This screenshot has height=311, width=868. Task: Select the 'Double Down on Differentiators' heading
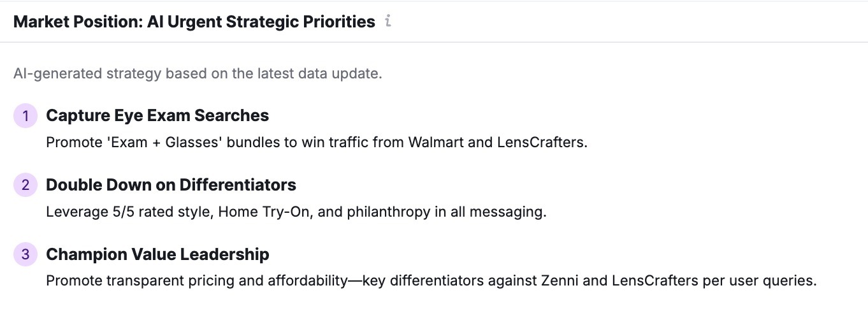pos(171,185)
